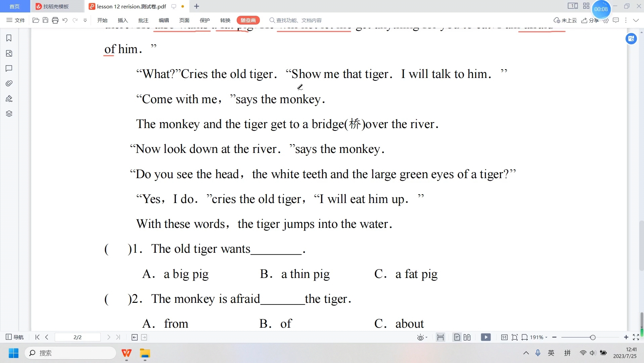644x363 pixels.
Task: Toggle continuous scrolling mode
Action: point(441,337)
